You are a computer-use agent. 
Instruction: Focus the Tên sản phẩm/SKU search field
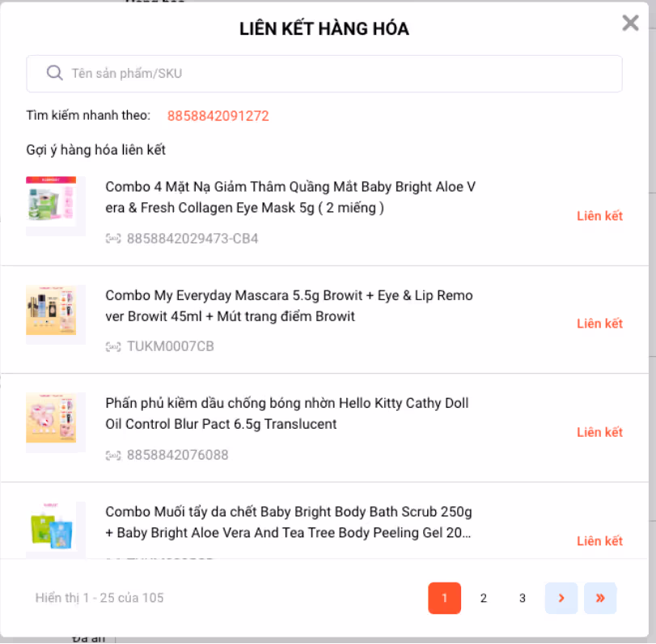pos(324,74)
